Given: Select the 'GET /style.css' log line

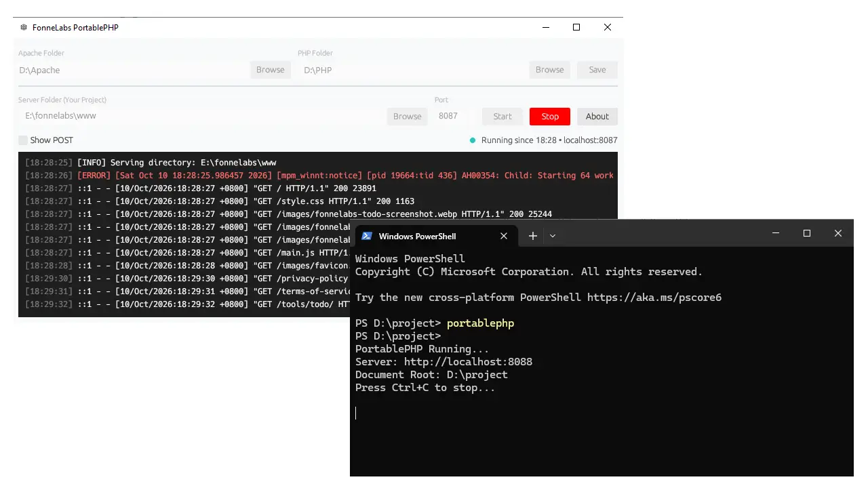Looking at the screenshot, I should pyautogui.click(x=220, y=201).
